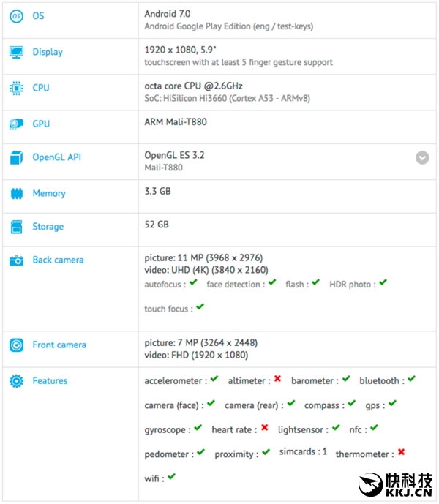Expand the OpenGL API details arrow
The width and height of the screenshot is (439, 504).
(422, 157)
